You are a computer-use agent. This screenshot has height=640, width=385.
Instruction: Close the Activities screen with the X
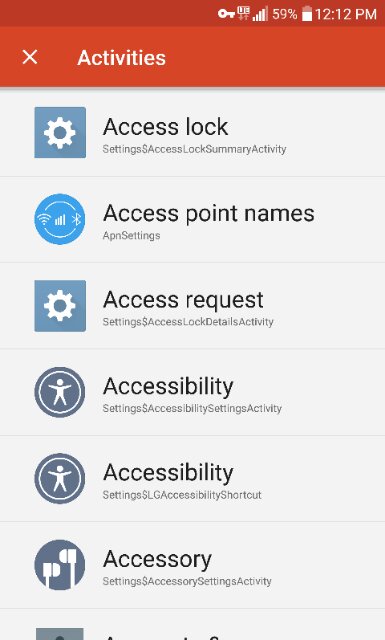pos(30,57)
